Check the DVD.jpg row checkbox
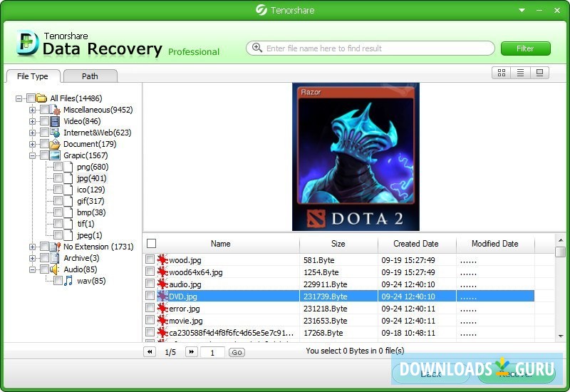The height and width of the screenshot is (392, 570). pyautogui.click(x=150, y=296)
